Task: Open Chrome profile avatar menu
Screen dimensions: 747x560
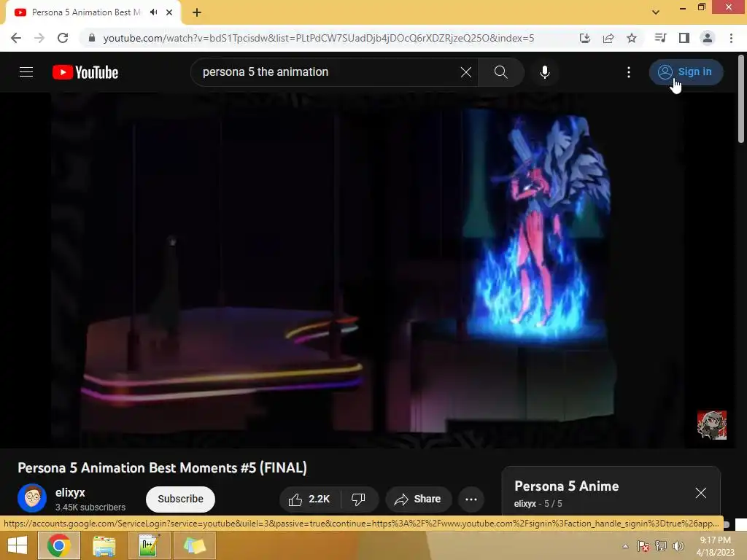Action: click(708, 38)
